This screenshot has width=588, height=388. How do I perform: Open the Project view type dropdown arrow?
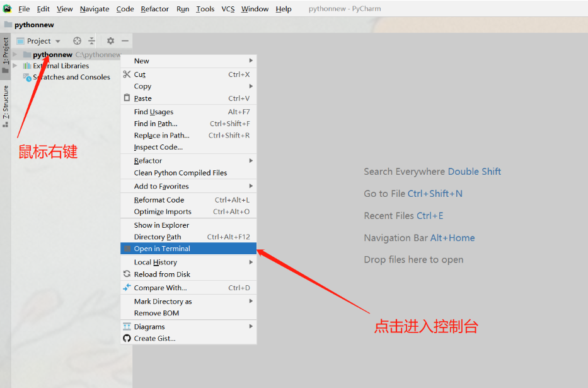pos(58,41)
